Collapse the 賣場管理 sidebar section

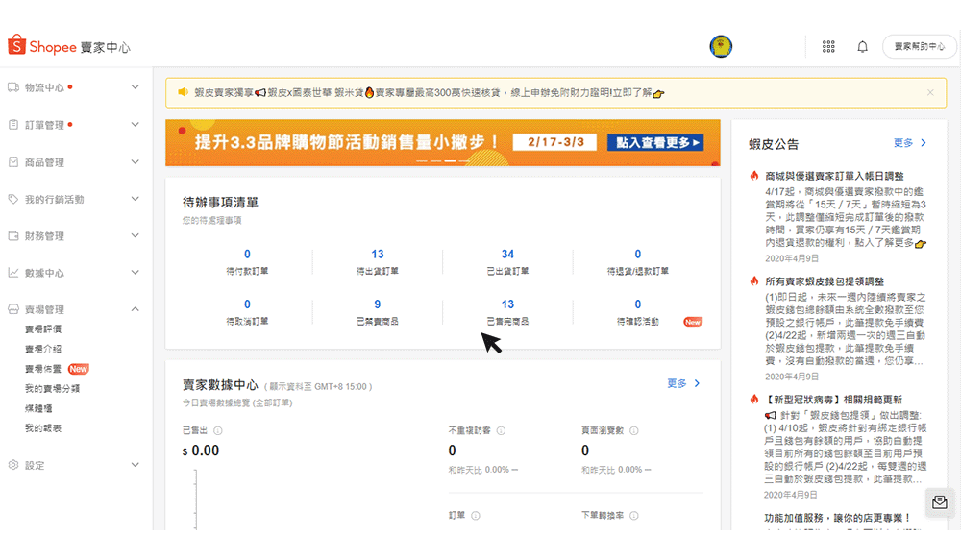[135, 309]
